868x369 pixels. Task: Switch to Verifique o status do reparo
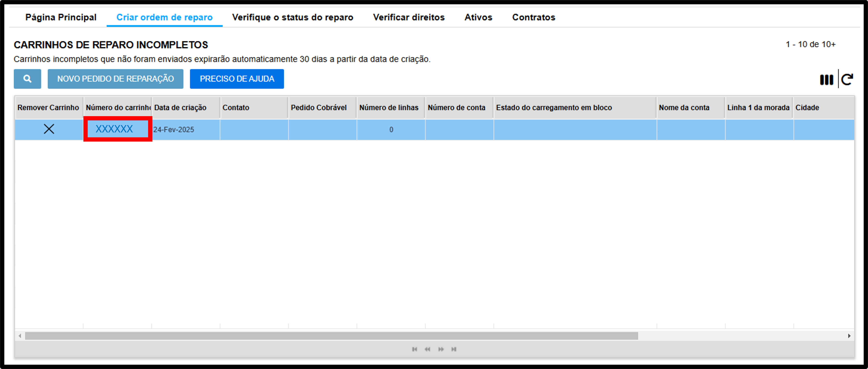tap(292, 17)
